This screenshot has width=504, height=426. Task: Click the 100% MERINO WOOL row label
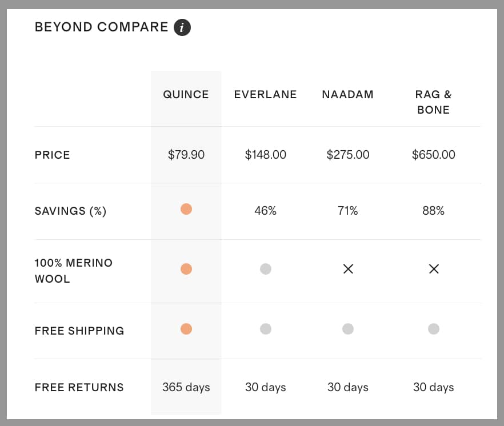(x=74, y=271)
